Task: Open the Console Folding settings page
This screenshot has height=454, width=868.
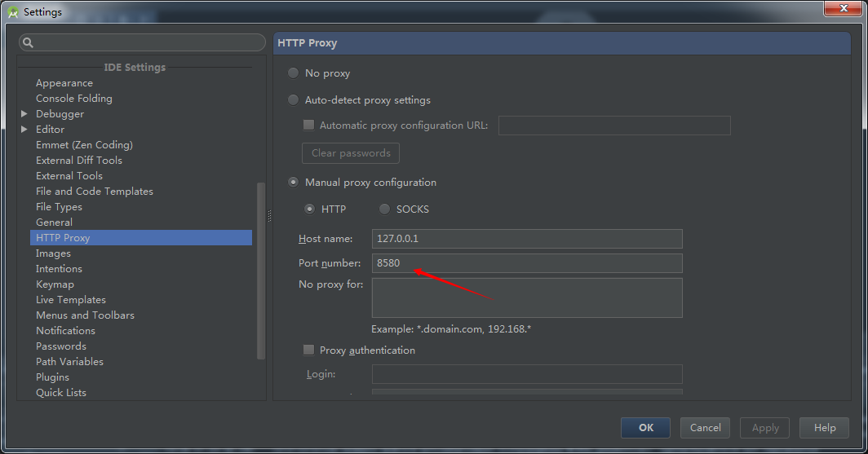Action: tap(74, 99)
